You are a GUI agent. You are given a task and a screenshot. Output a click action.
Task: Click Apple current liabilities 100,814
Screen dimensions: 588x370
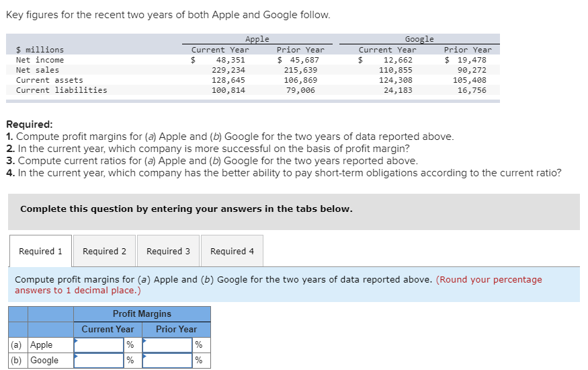click(228, 90)
